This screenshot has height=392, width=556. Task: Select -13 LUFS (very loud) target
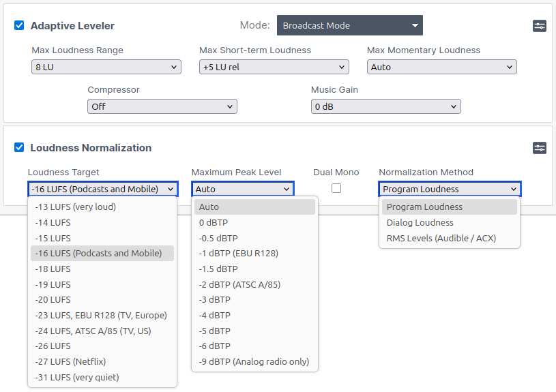coord(75,207)
